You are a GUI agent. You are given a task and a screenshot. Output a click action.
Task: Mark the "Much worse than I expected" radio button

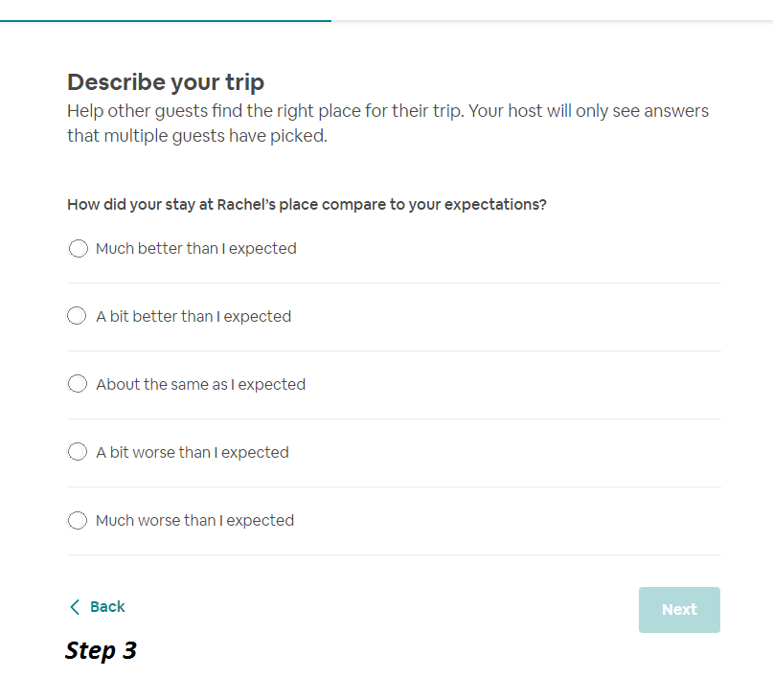78,520
